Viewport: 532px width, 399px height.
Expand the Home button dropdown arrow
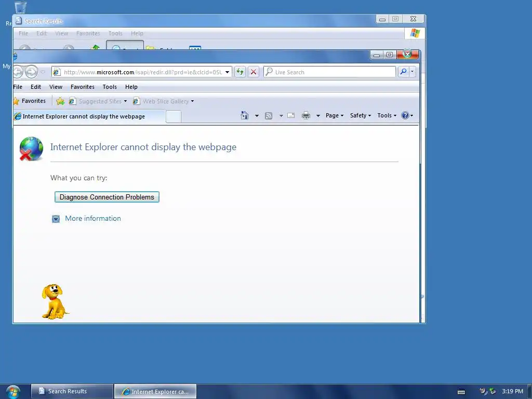point(257,116)
